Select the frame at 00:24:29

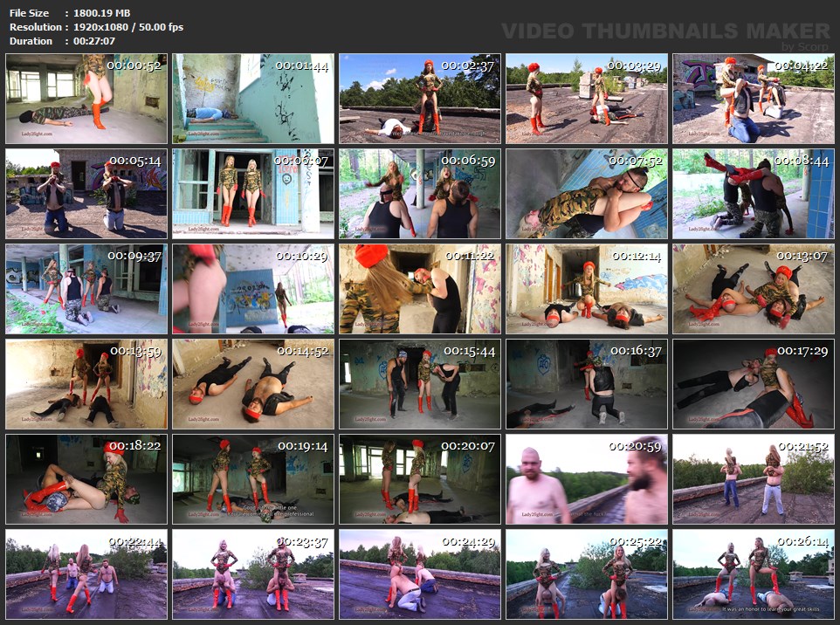coord(419,574)
